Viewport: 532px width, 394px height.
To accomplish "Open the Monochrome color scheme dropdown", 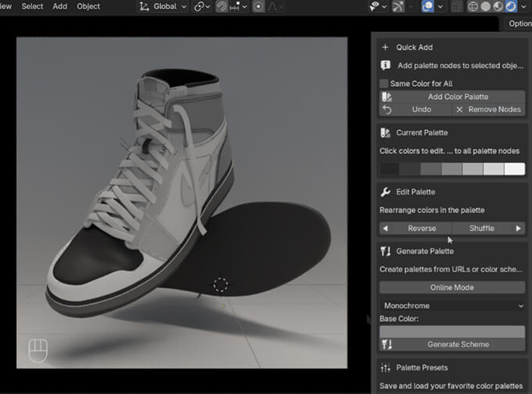I will point(451,305).
